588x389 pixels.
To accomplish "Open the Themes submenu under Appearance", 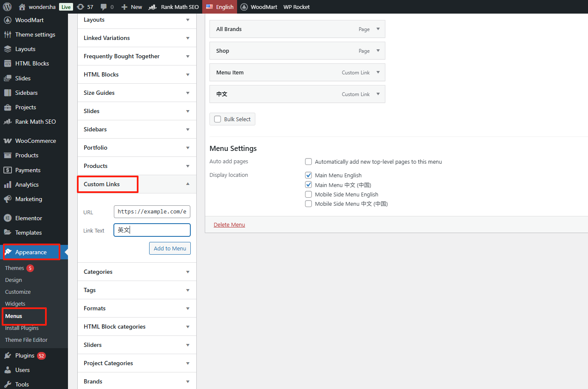I will [x=14, y=268].
